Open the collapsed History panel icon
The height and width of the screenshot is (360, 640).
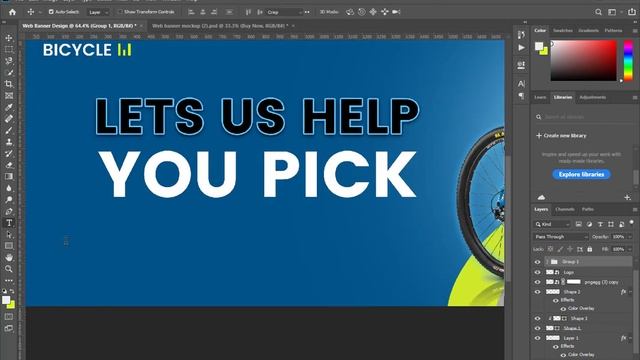[x=521, y=35]
